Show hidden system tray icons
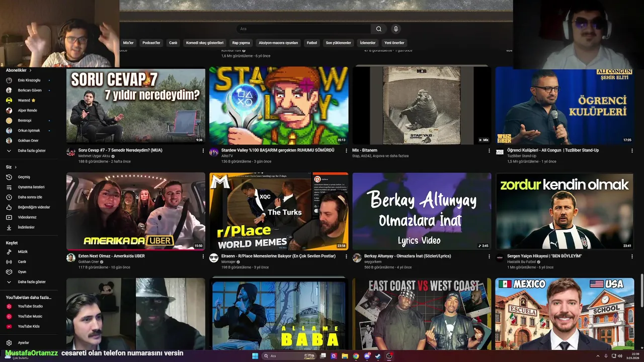644x362 pixels. click(597, 356)
